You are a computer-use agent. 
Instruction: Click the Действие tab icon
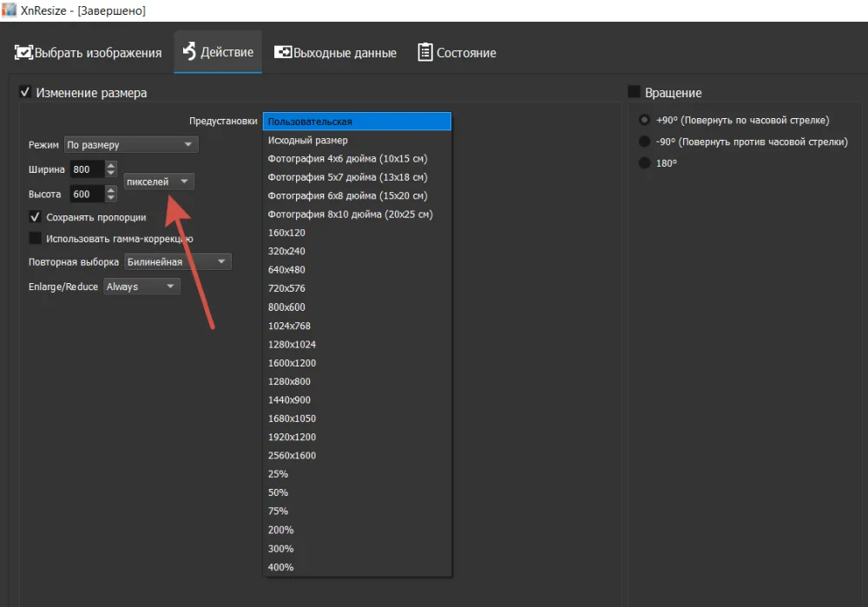[x=188, y=52]
